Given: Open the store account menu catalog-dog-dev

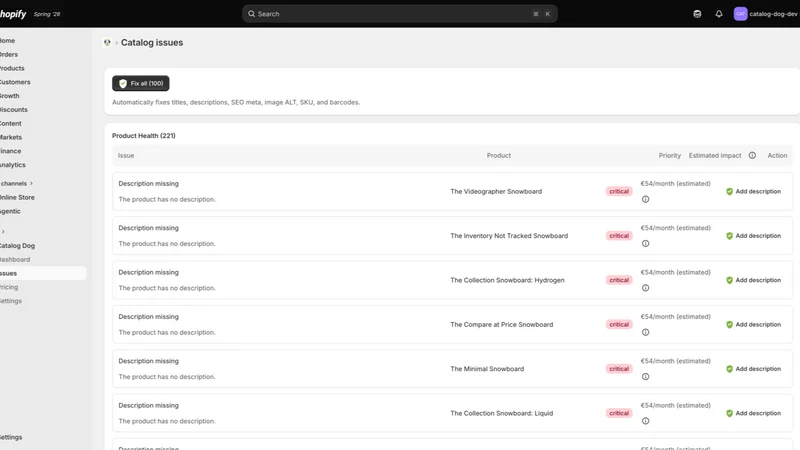Looking at the screenshot, I should (x=765, y=14).
